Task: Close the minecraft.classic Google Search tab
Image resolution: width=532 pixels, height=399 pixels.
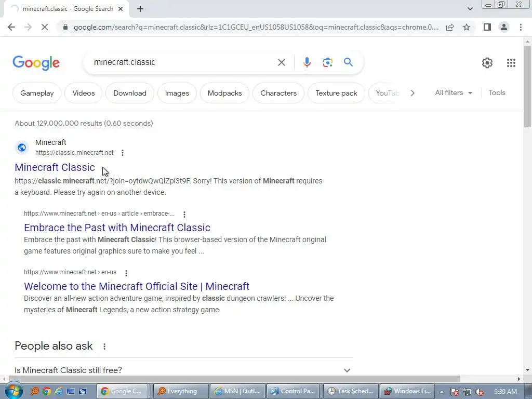Action: click(121, 9)
